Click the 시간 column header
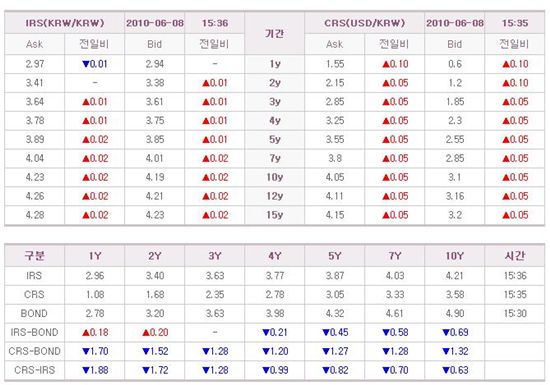 (515, 256)
